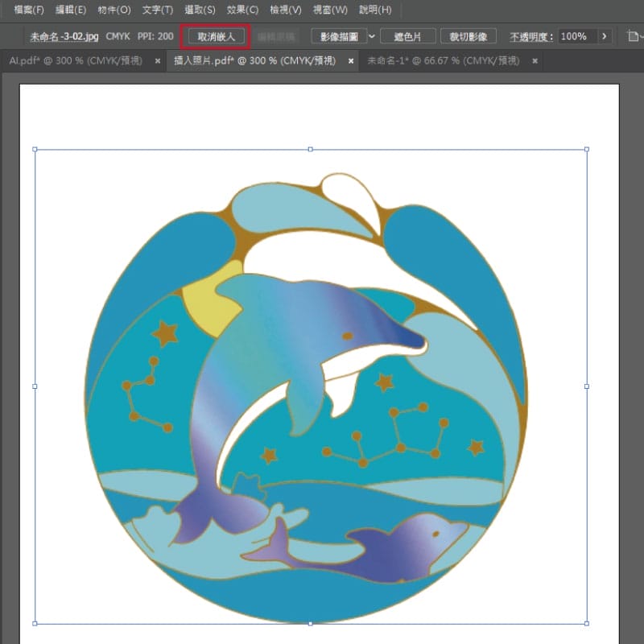Open the 視窗(W) menu
The image size is (644, 644).
(331, 10)
